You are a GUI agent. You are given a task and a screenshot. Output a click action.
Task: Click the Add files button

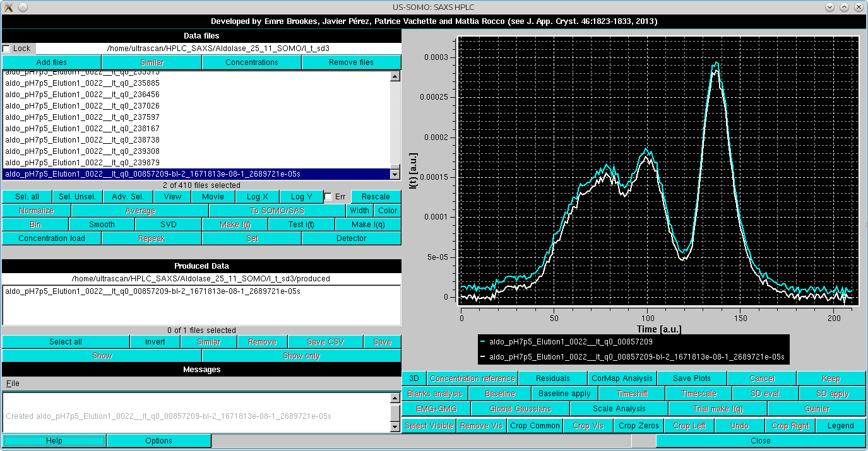[x=52, y=62]
